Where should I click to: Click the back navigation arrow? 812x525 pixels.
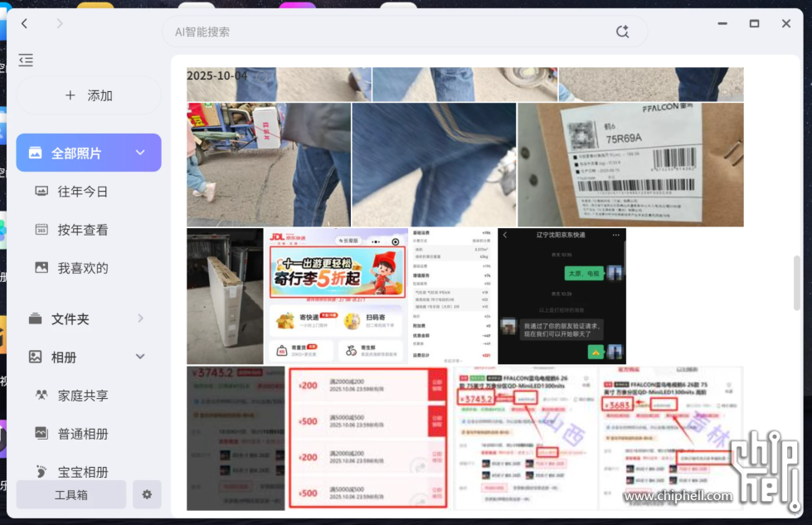tap(25, 24)
